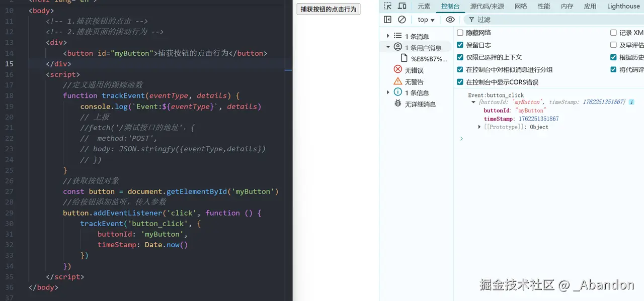Image resolution: width=644 pixels, height=301 pixels.
Task: Uncheck 仅限已选择的上下文 checkbox
Action: click(x=460, y=57)
